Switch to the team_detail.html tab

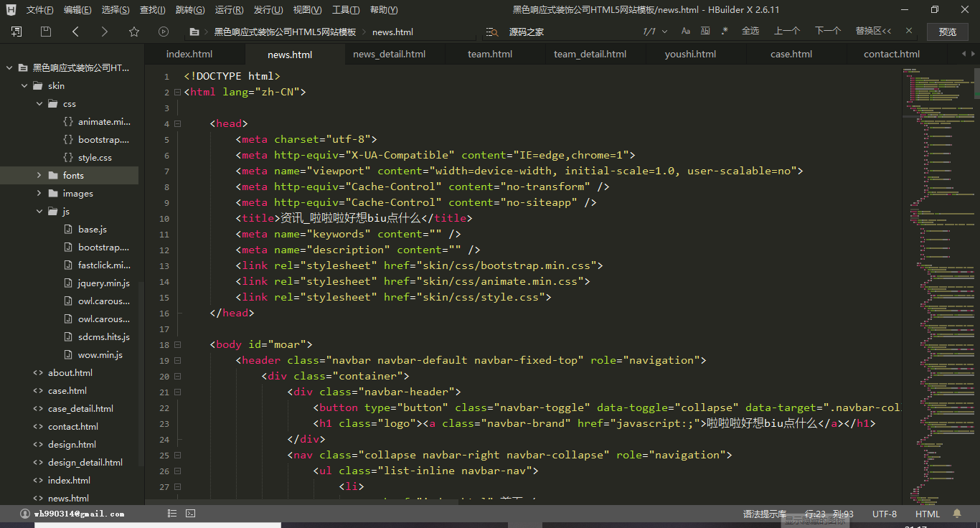click(590, 54)
